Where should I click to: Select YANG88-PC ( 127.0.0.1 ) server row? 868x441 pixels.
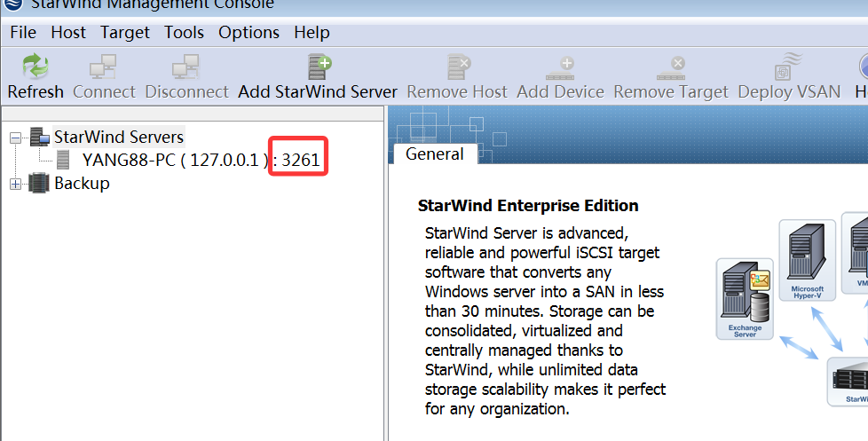(201, 160)
